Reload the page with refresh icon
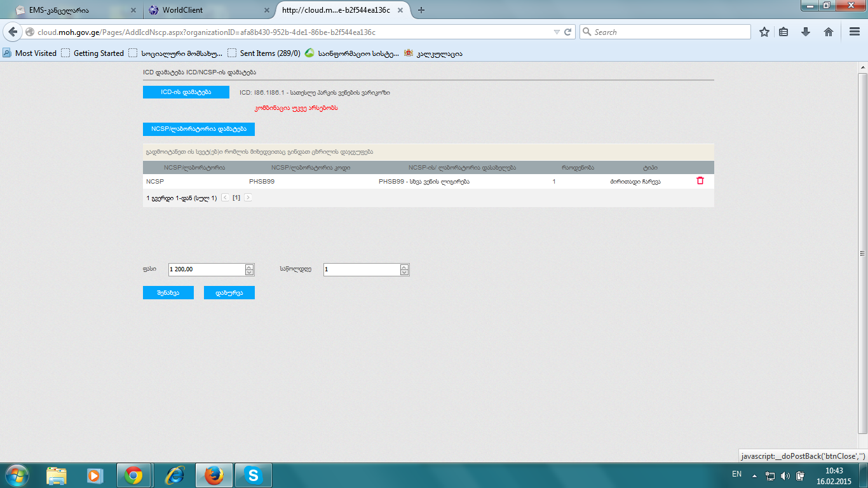868x488 pixels. [x=568, y=32]
